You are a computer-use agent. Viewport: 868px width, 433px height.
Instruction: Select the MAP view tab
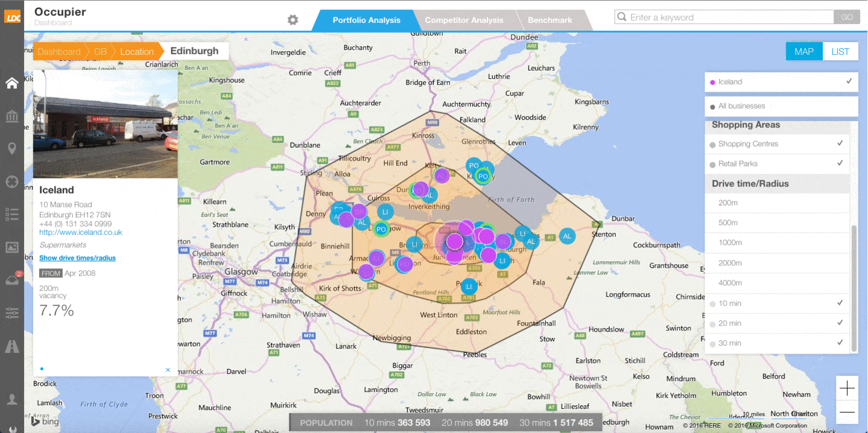click(803, 52)
